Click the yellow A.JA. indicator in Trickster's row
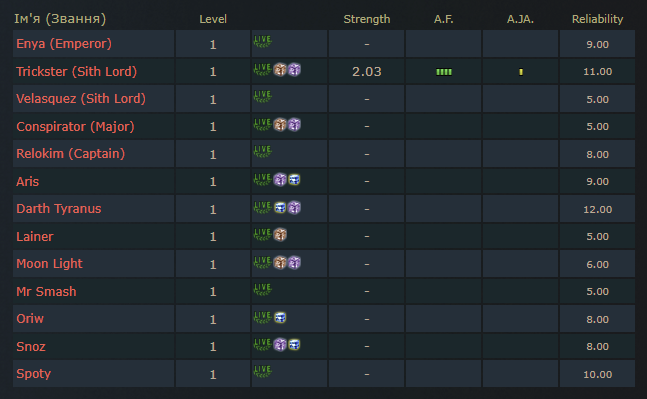This screenshot has width=647, height=399. tap(521, 72)
